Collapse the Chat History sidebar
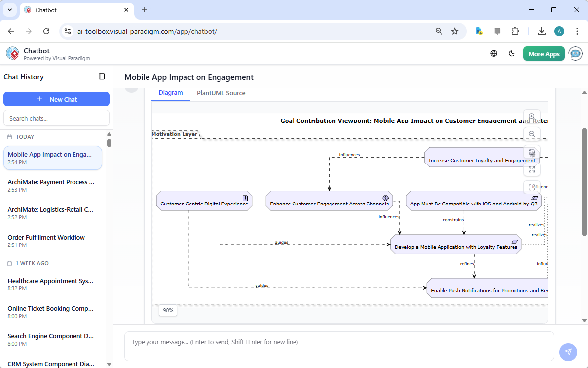 [x=102, y=77]
